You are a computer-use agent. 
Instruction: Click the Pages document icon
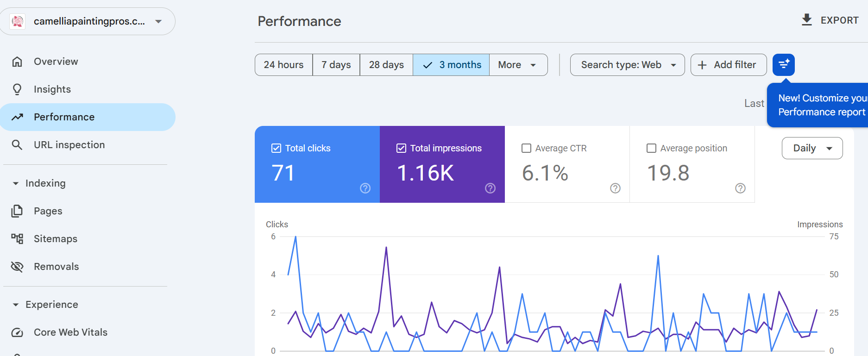(x=17, y=211)
